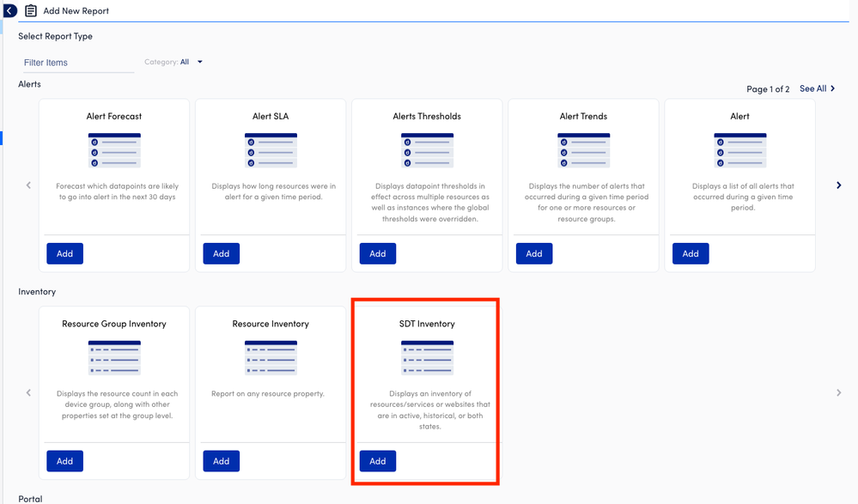Viewport: 858px width, 504px height.
Task: Add the Alert Forecast report
Action: point(64,253)
